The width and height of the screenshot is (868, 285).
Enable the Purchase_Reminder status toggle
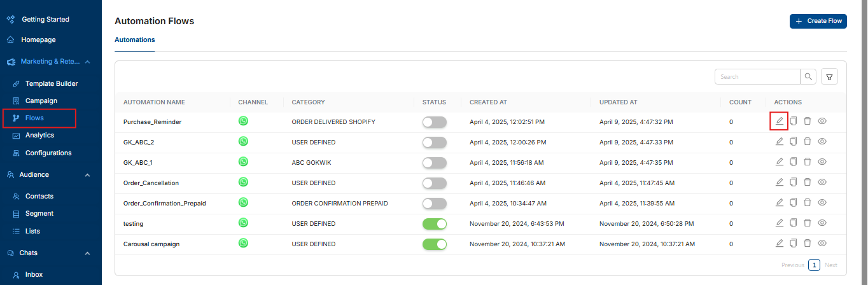(x=435, y=122)
